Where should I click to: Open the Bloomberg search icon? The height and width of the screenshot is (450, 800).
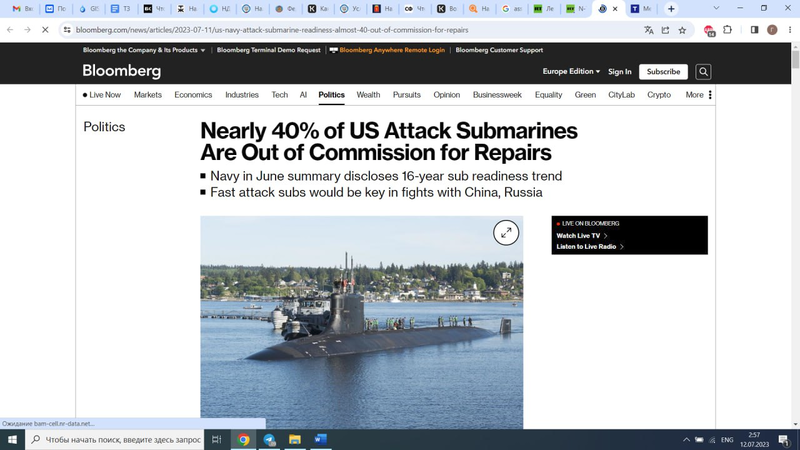click(x=703, y=72)
